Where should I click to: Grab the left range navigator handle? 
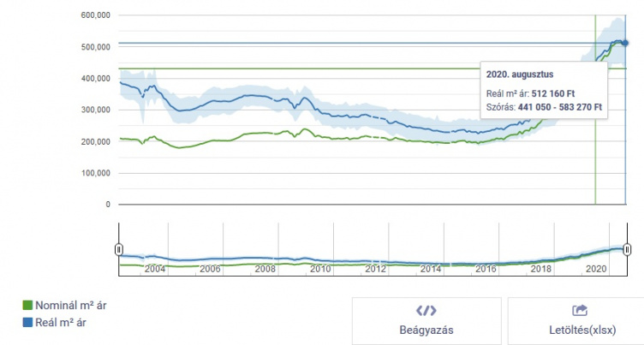(119, 248)
